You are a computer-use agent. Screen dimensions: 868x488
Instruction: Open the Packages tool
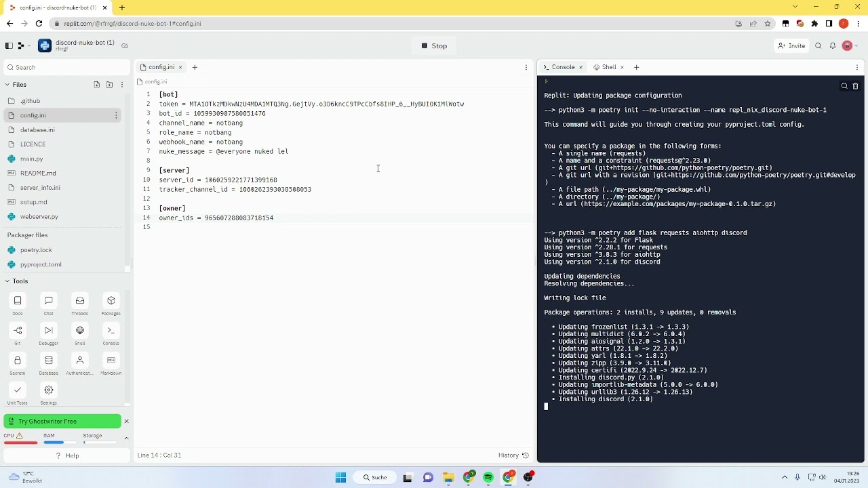(111, 305)
